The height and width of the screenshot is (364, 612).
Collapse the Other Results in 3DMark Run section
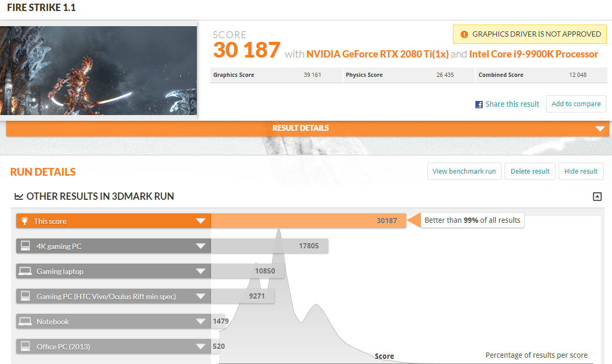click(x=597, y=197)
